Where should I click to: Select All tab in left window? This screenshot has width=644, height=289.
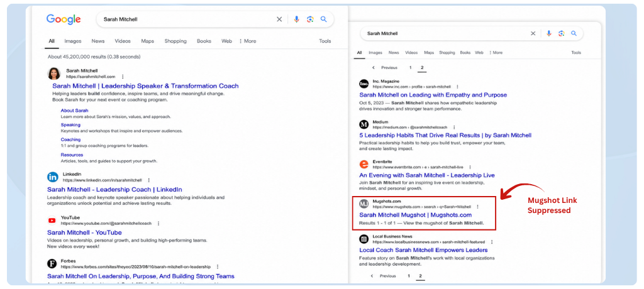52,41
